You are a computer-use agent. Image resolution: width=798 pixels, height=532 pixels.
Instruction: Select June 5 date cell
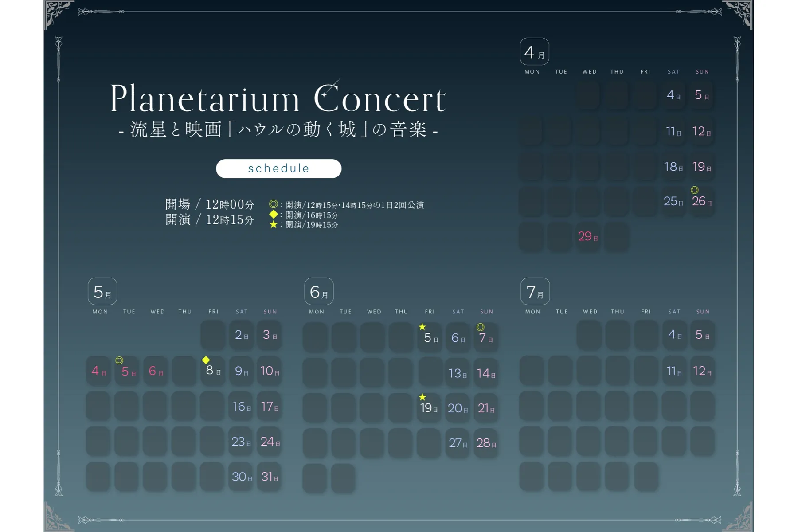point(430,337)
